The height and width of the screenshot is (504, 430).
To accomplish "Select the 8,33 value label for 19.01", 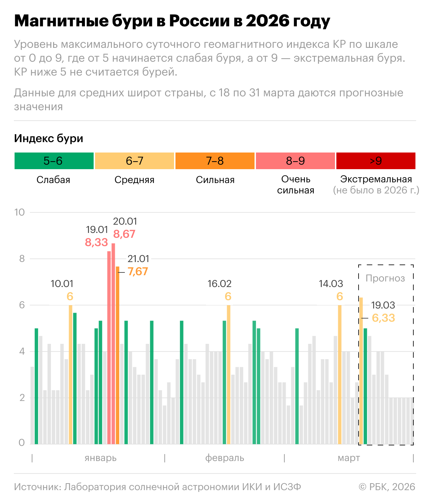I will coord(96,242).
